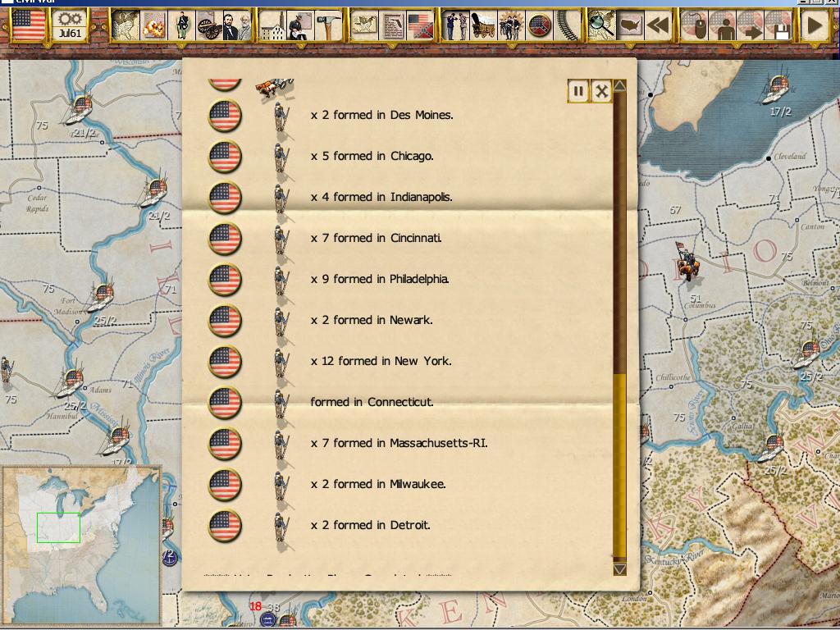Click the infantry soldier icon beside Philadelphia
840x630 pixels.
pos(281,281)
